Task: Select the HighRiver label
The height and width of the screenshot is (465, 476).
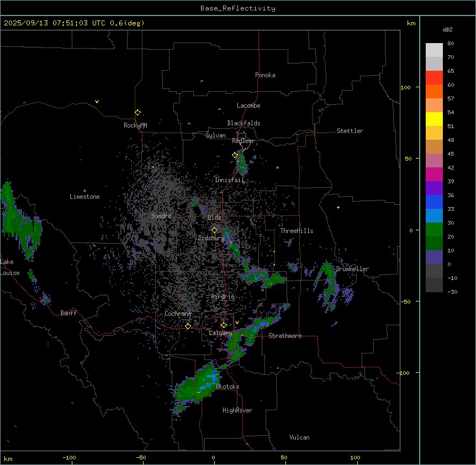Action: (x=237, y=410)
